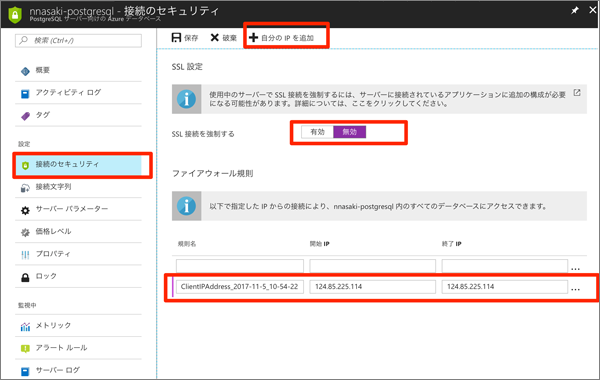Click the info icon in the SSL notice
Viewport: 600px width, 380px height.
[x=186, y=99]
